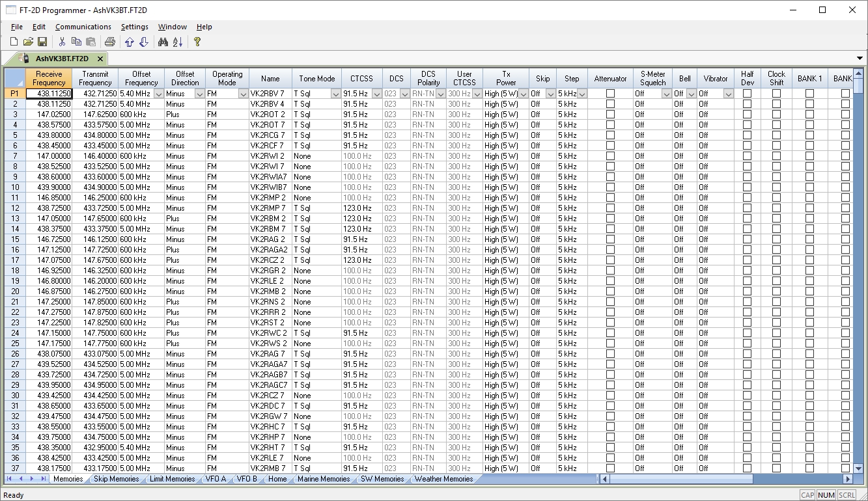Click the Vibrator column header
868x501 pixels.
tap(716, 78)
